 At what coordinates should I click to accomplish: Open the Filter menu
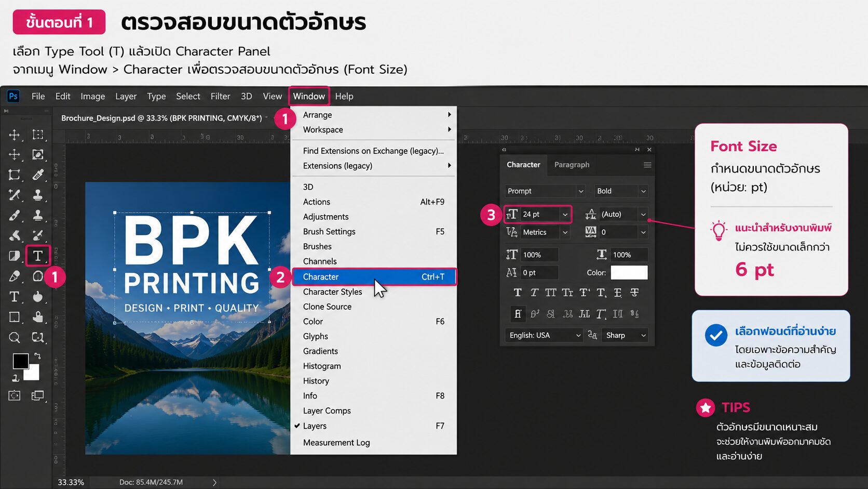click(220, 96)
